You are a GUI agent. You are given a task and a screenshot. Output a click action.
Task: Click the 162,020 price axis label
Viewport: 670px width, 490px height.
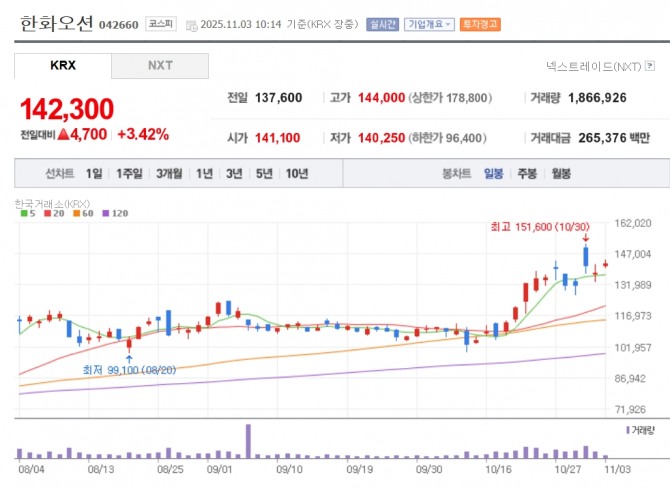pyautogui.click(x=633, y=223)
